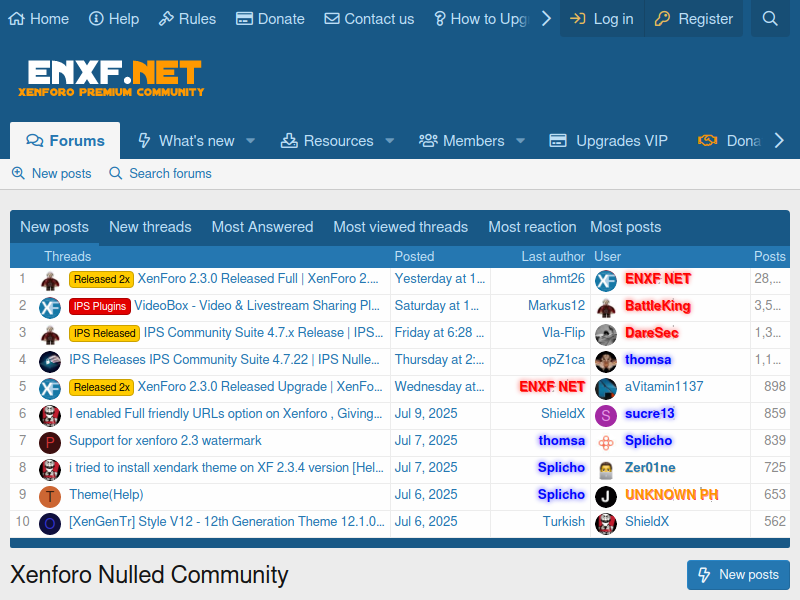Screen dimensions: 800x600
Task: Expand Members dropdown arrow
Action: tap(520, 140)
